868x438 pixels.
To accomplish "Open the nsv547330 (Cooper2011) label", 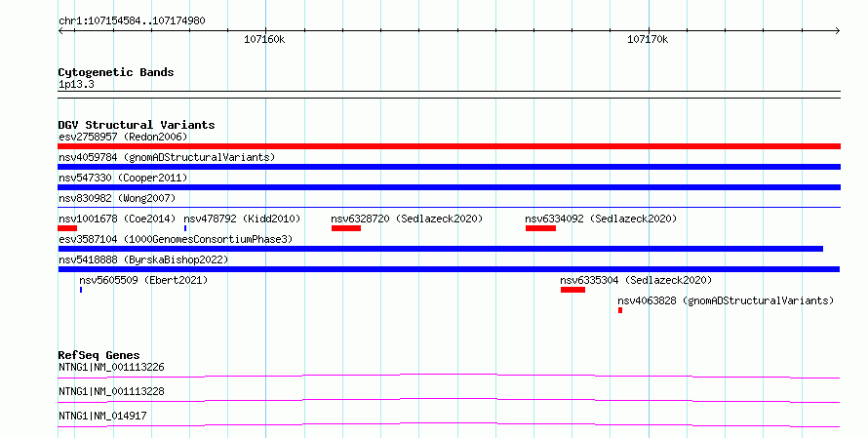I will pos(123,178).
